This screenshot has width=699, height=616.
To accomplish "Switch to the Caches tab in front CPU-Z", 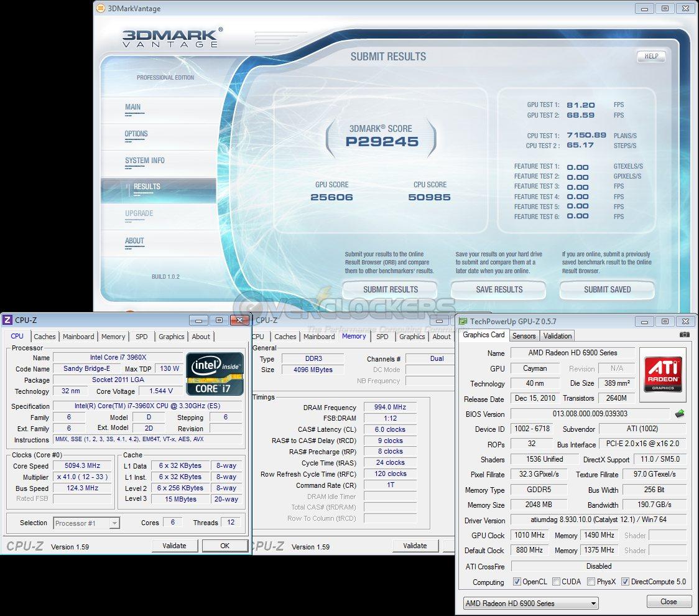I will coord(45,337).
